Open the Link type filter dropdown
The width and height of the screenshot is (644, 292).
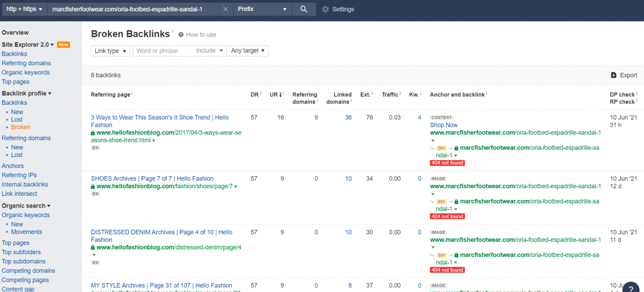(x=111, y=50)
